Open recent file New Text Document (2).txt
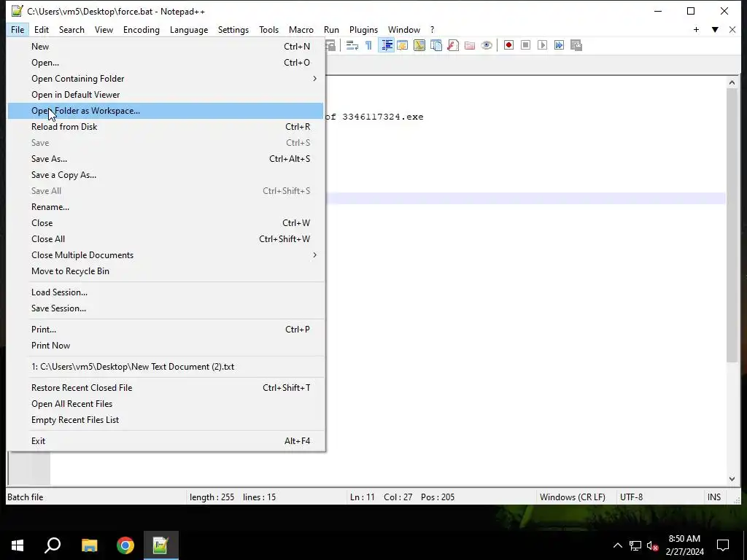 (x=166, y=367)
